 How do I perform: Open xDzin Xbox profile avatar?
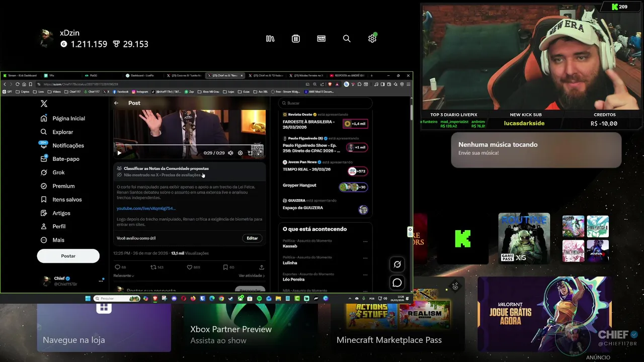click(46, 39)
